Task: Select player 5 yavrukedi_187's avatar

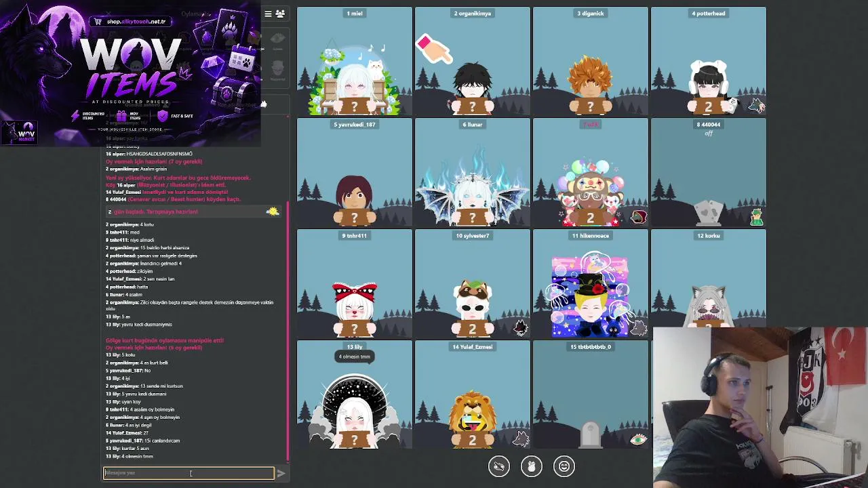Action: 355,199
